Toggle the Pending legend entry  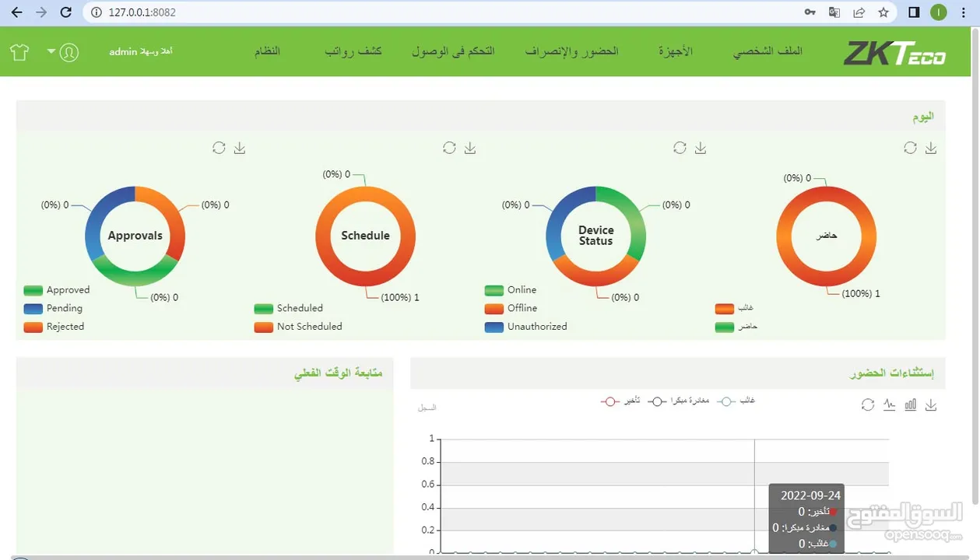click(x=53, y=308)
